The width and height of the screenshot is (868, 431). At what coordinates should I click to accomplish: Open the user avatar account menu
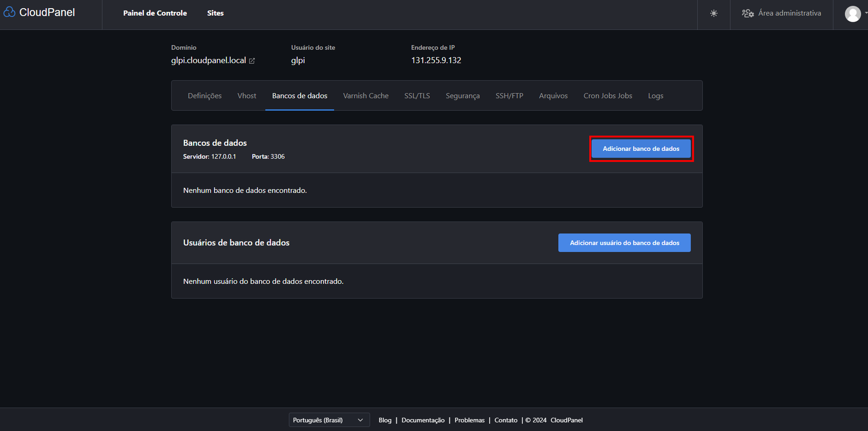coord(853,14)
